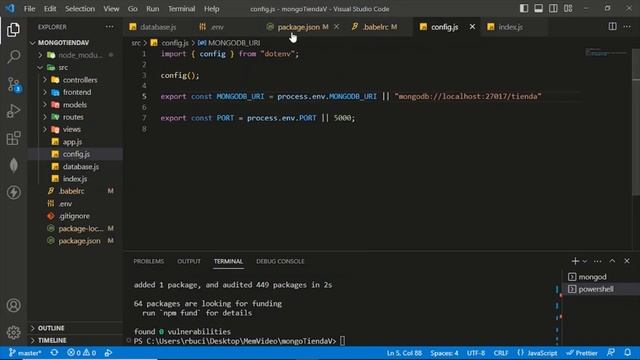Expand the models folder
The width and height of the screenshot is (640, 360).
(x=45, y=105)
